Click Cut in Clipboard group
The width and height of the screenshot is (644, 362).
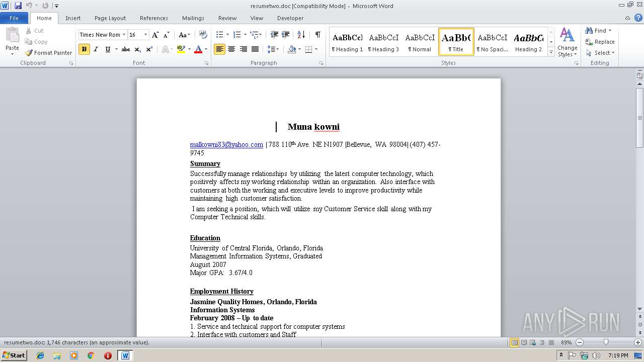(35, 31)
